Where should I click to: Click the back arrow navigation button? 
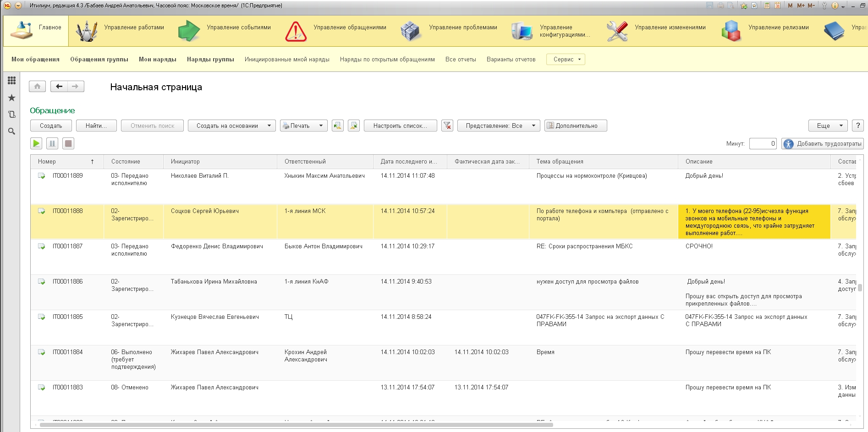point(59,86)
